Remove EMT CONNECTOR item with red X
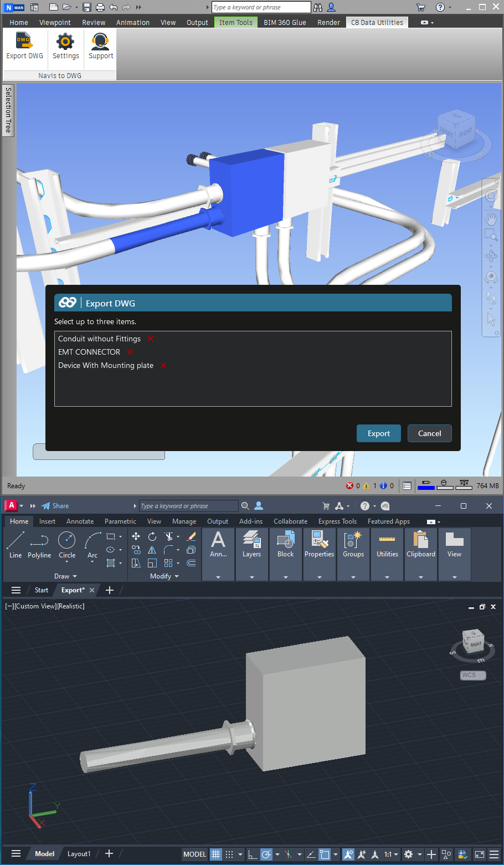This screenshot has width=504, height=865. click(130, 352)
